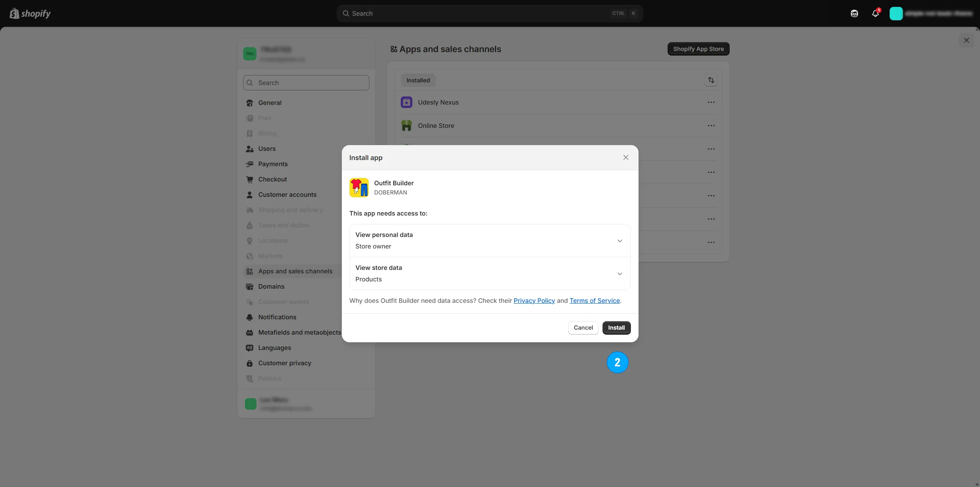Expand the View personal data permission

[x=619, y=241]
